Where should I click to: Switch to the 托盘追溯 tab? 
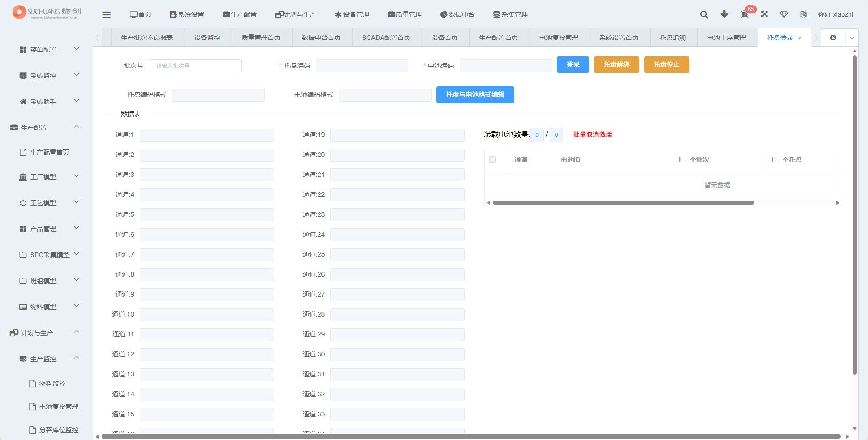(x=673, y=38)
